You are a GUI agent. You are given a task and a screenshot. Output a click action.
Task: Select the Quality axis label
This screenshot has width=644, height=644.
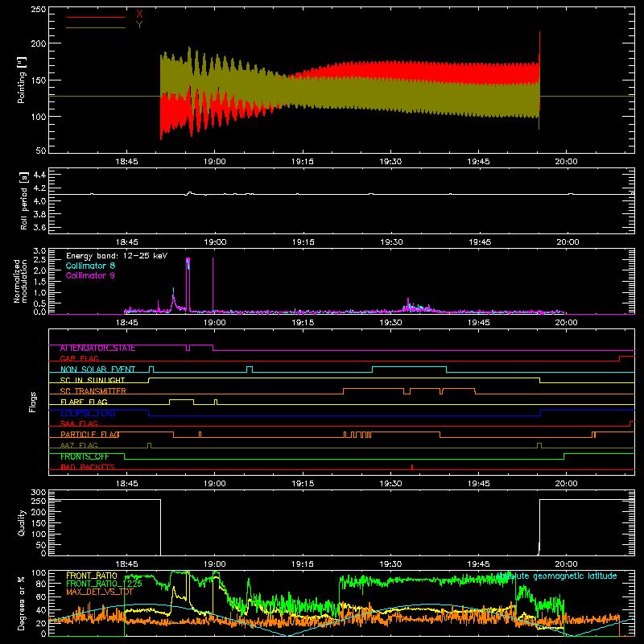(x=22, y=522)
